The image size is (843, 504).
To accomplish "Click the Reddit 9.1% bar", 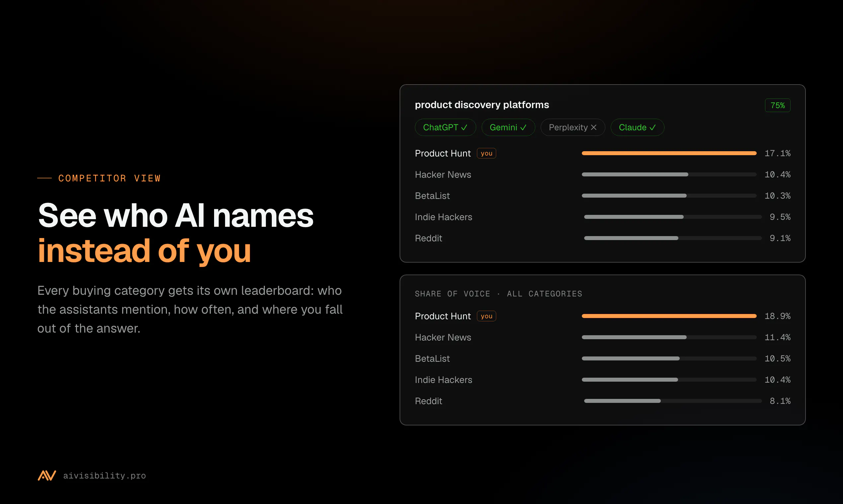I will click(x=673, y=238).
